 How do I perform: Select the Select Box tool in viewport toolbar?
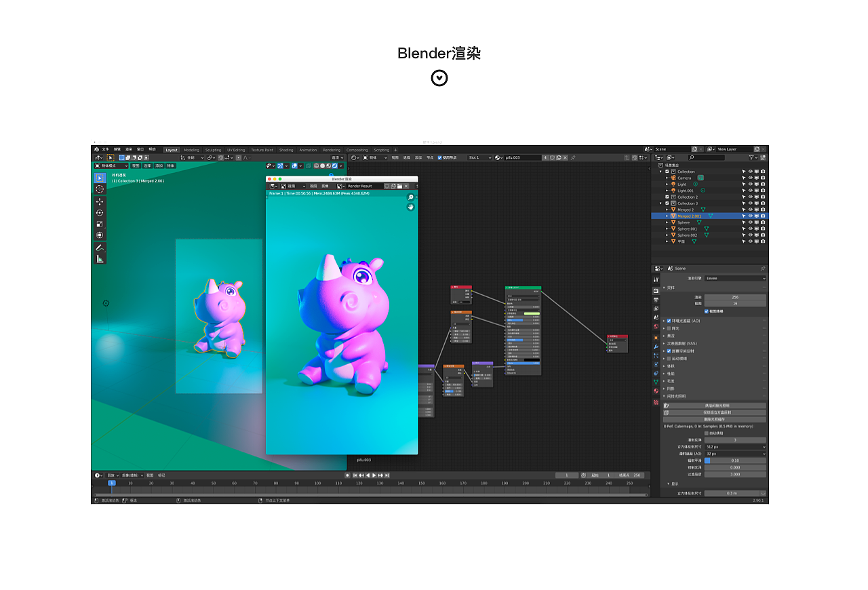(x=100, y=178)
